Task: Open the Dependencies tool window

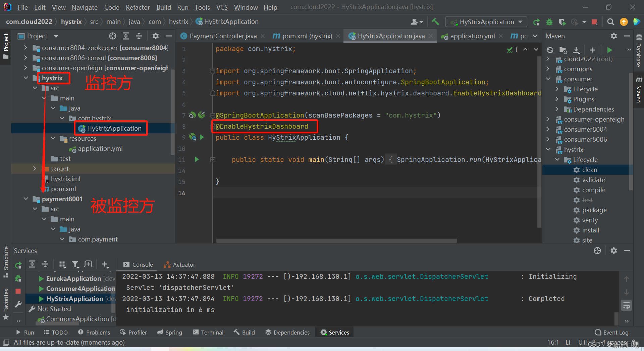Action: pyautogui.click(x=287, y=332)
